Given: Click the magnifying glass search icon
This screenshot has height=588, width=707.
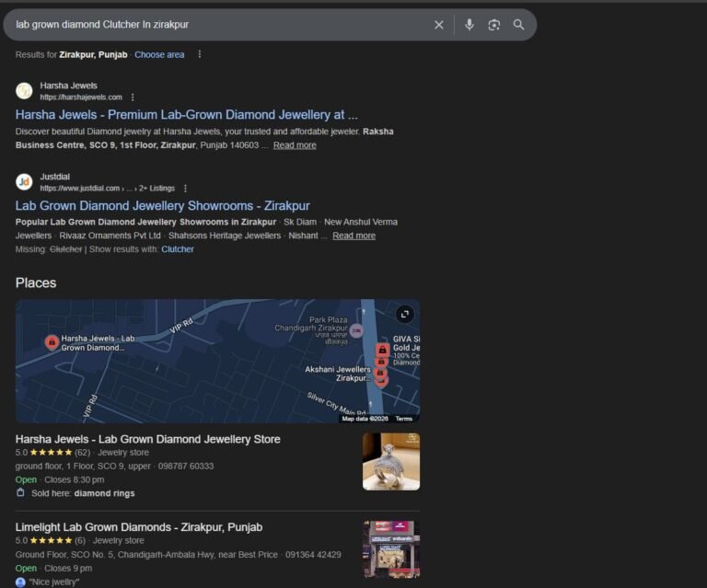Looking at the screenshot, I should point(519,25).
